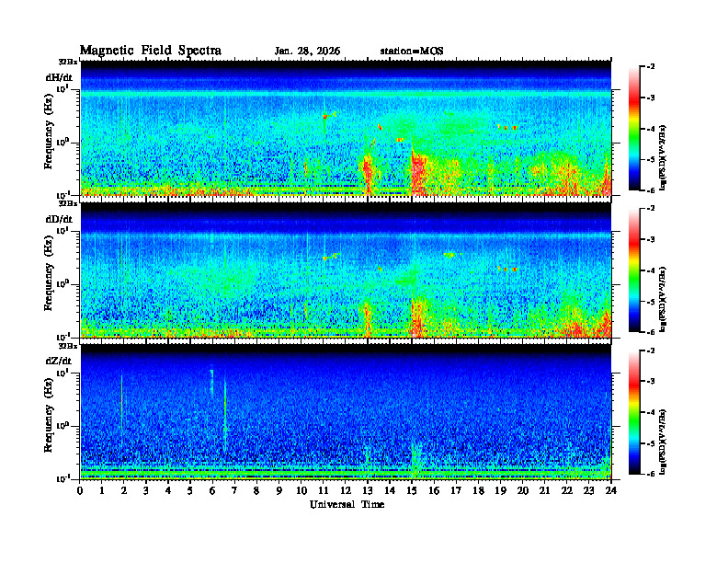Click hour 3 on the time axis
Viewport: 728px width, 563px height.
(x=146, y=491)
